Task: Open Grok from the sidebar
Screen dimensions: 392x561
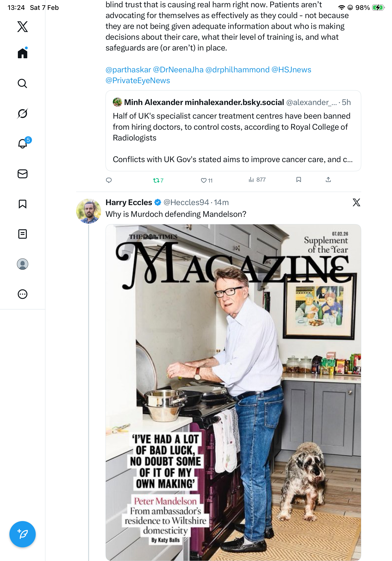Action: 23,113
